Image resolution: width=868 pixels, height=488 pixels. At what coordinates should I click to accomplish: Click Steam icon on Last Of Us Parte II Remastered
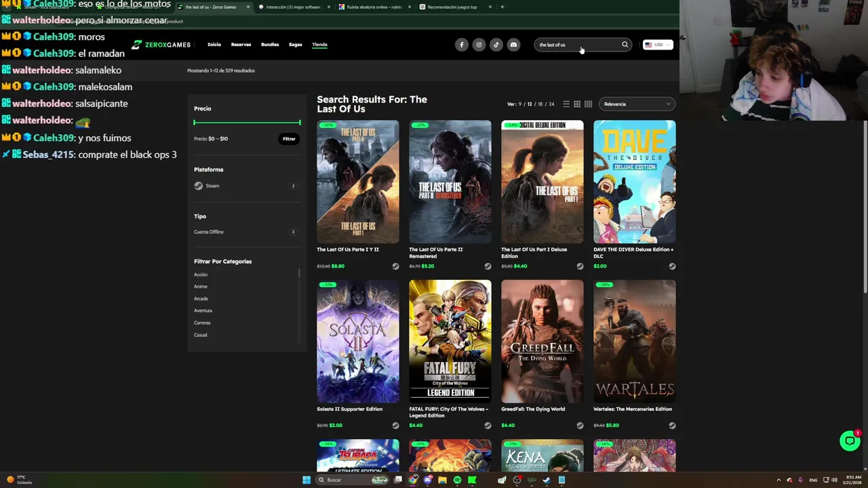click(488, 266)
